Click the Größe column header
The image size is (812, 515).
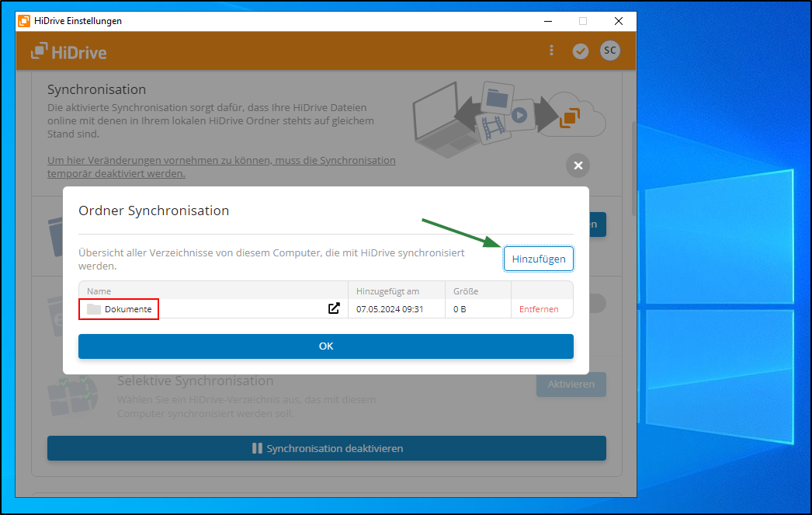[x=466, y=291]
